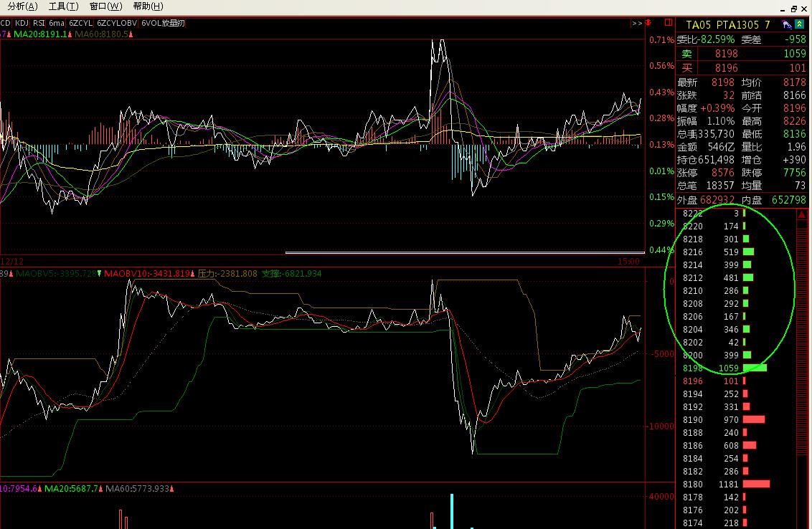Image resolution: width=812 pixels, height=529 pixels.
Task: Select the CD indicator tab
Action: pos(5,23)
